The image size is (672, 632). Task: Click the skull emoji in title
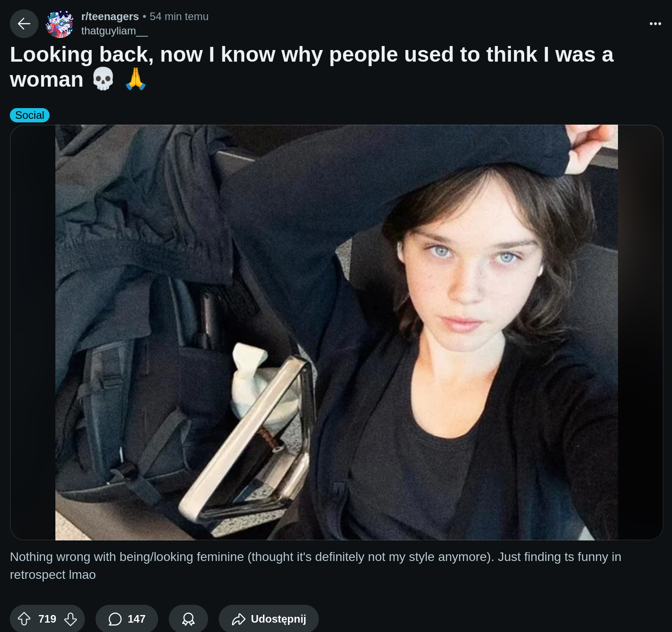click(x=103, y=79)
